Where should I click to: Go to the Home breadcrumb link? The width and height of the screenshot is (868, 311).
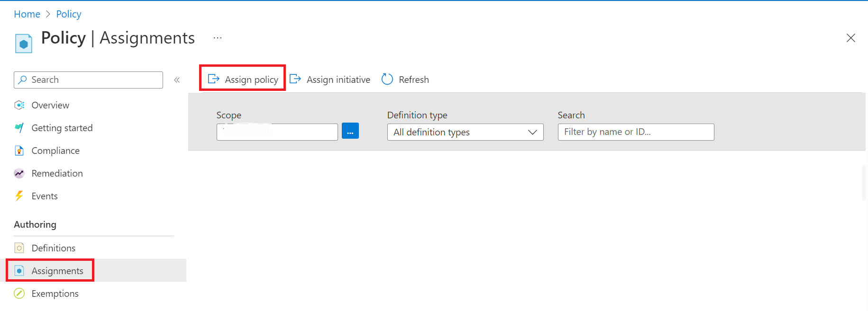pos(27,14)
